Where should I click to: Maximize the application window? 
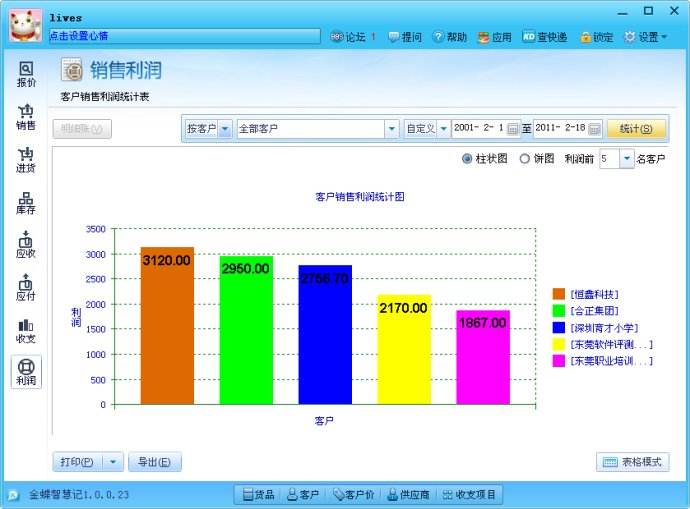point(648,11)
